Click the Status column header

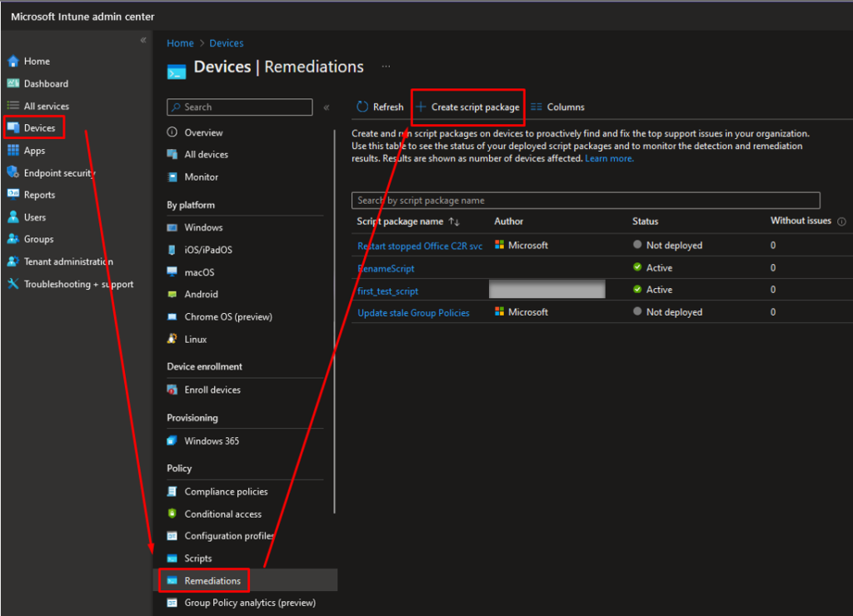(646, 221)
